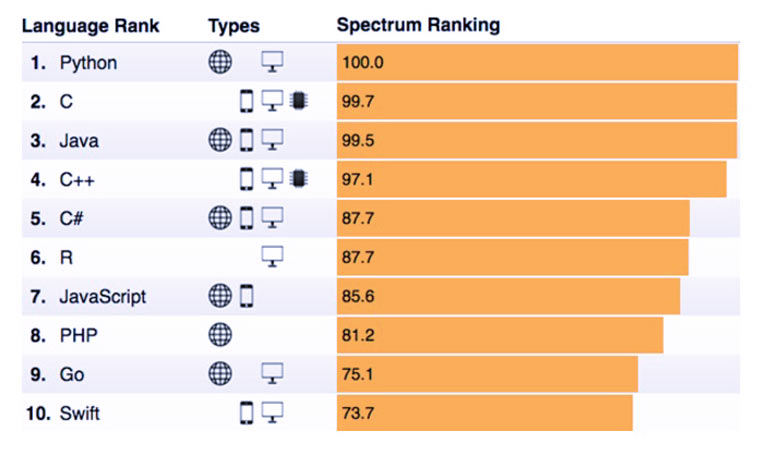Click the web icon in Python row
The width and height of the screenshot is (760, 455).
click(220, 62)
